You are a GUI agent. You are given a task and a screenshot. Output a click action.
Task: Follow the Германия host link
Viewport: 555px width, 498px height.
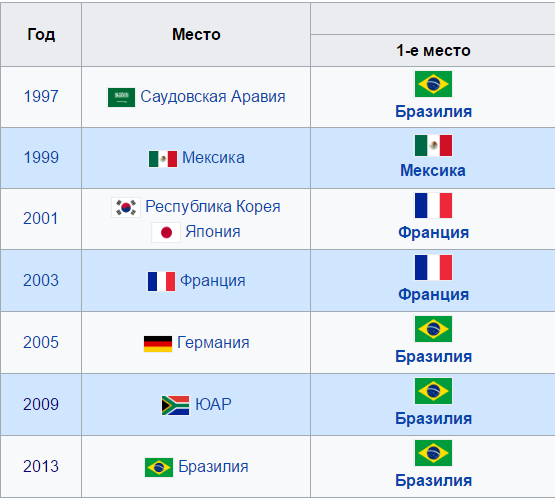(x=213, y=343)
